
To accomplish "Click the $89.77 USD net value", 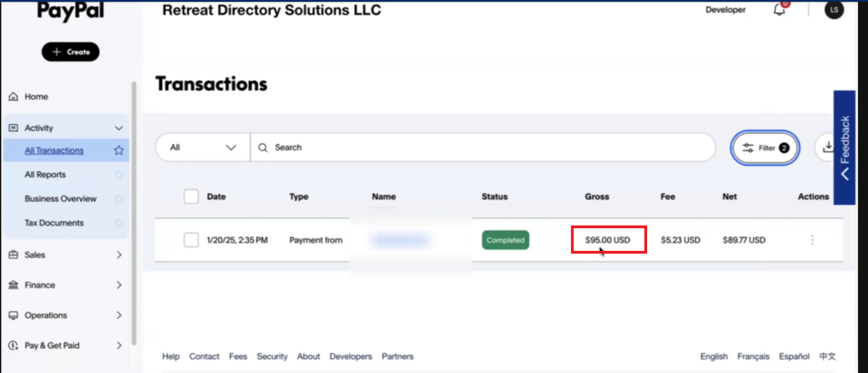I will point(744,240).
